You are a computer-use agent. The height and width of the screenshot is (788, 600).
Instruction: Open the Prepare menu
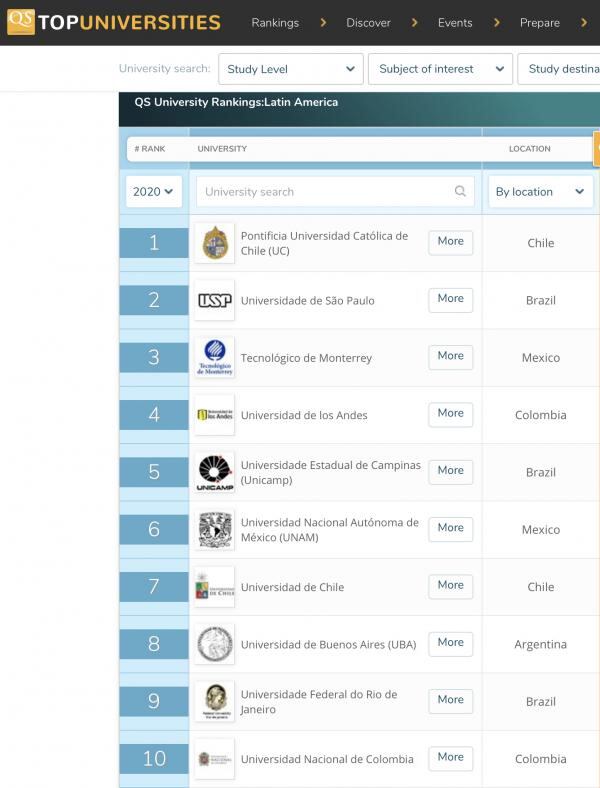(x=540, y=23)
